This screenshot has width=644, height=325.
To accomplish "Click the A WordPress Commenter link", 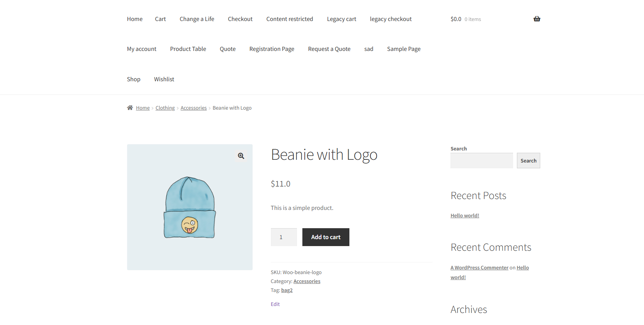I will click(479, 268).
